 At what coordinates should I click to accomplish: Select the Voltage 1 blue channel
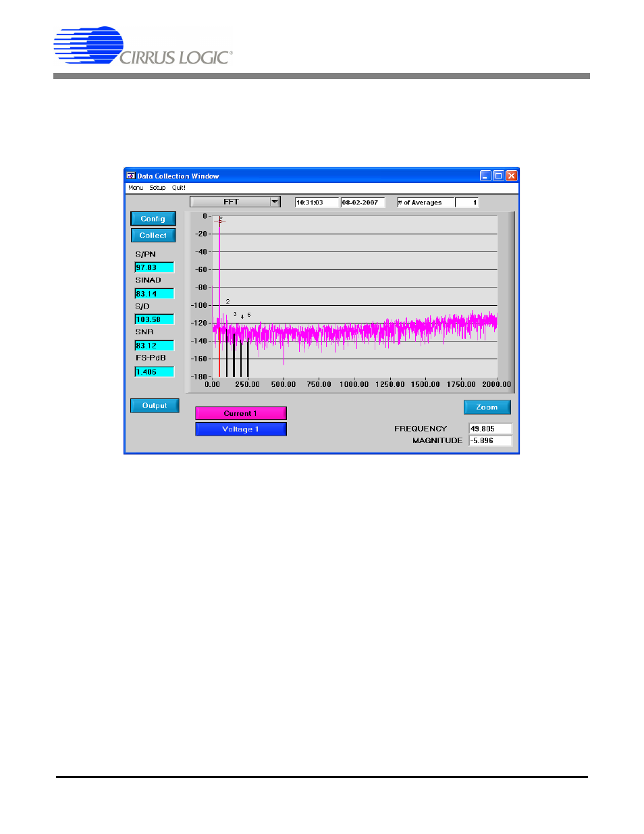coord(241,429)
